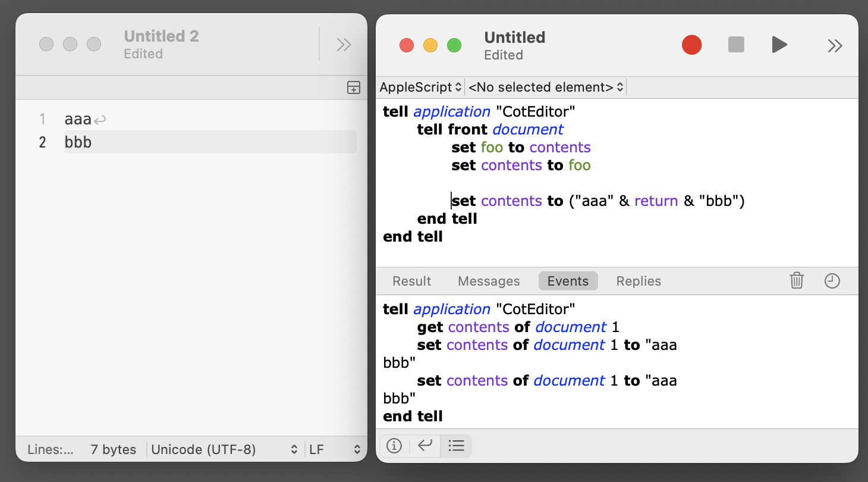Viewport: 868px width, 482px height.
Task: Show the Messages pane
Action: click(x=489, y=280)
